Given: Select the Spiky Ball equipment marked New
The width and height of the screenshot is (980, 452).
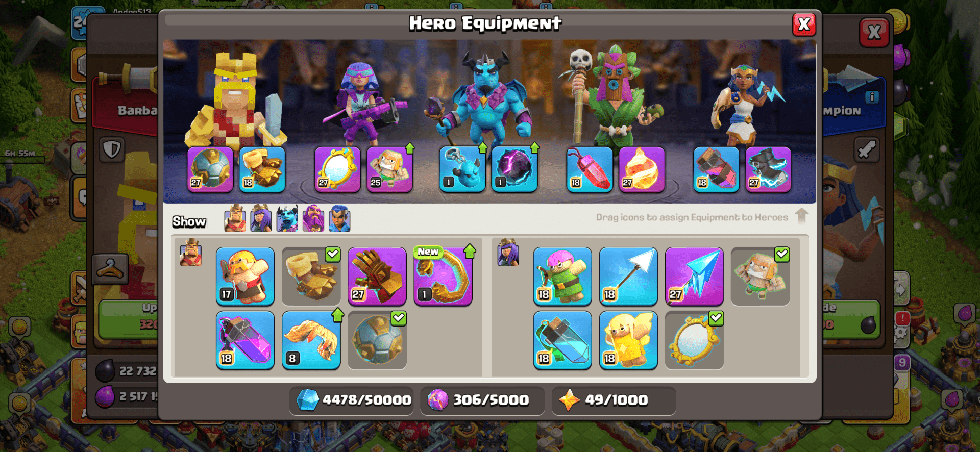Looking at the screenshot, I should (443, 276).
